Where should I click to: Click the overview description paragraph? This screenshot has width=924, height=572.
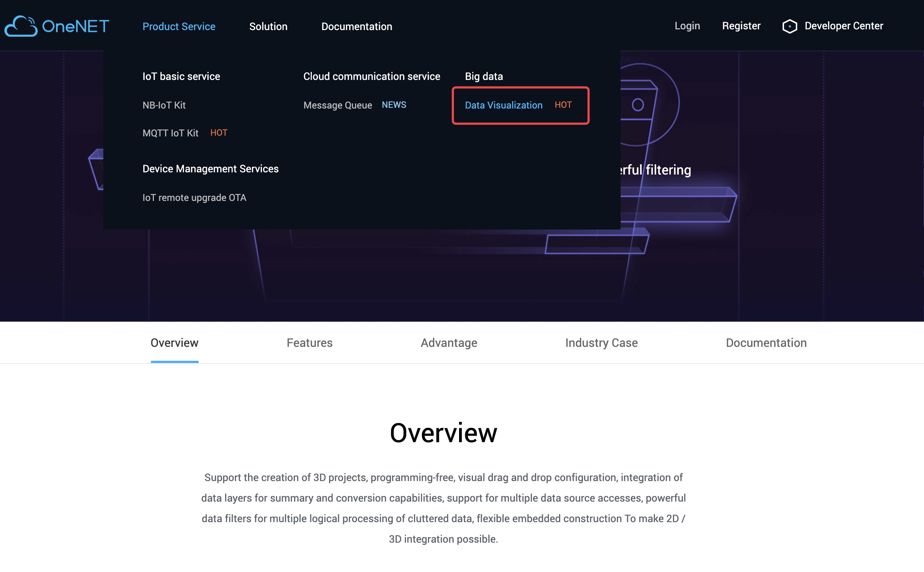click(x=443, y=508)
